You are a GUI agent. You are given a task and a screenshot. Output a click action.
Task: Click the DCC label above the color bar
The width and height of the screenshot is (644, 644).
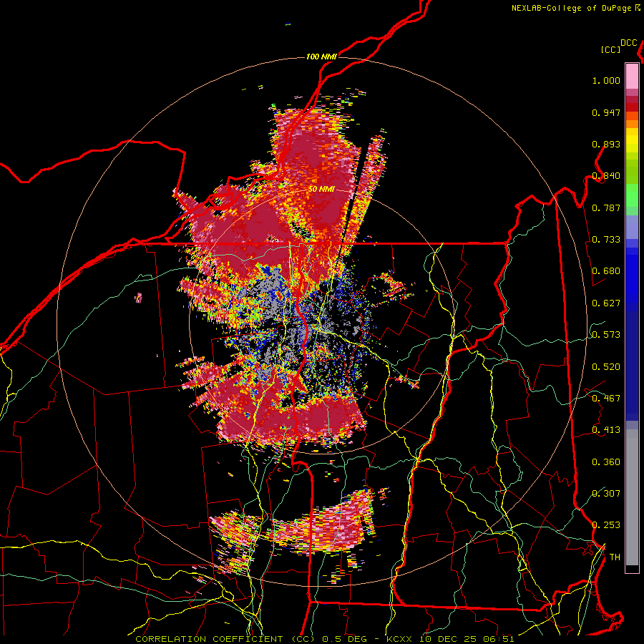point(628,43)
